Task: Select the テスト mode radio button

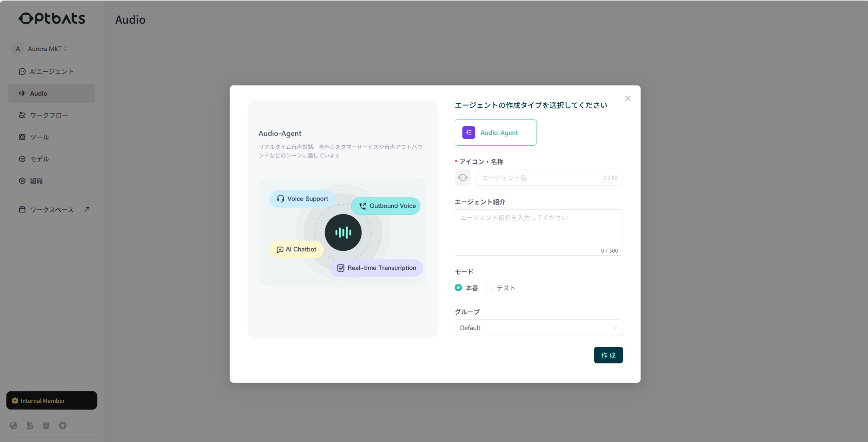Action: click(x=489, y=288)
